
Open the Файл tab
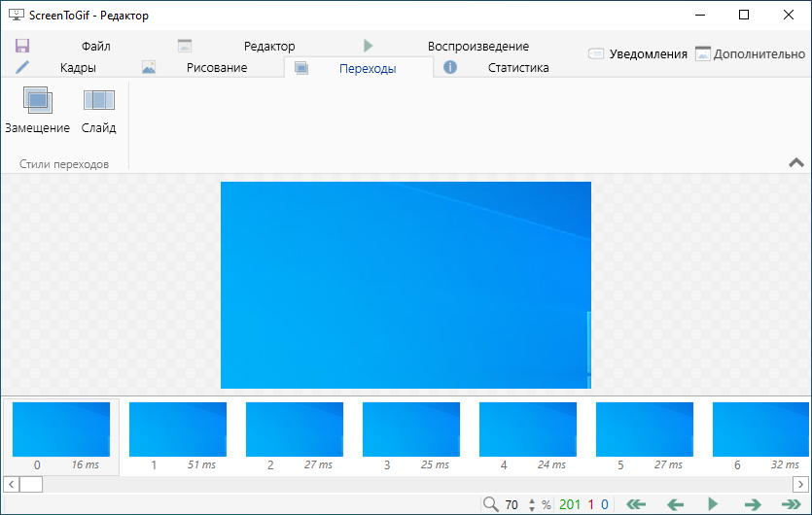[96, 46]
